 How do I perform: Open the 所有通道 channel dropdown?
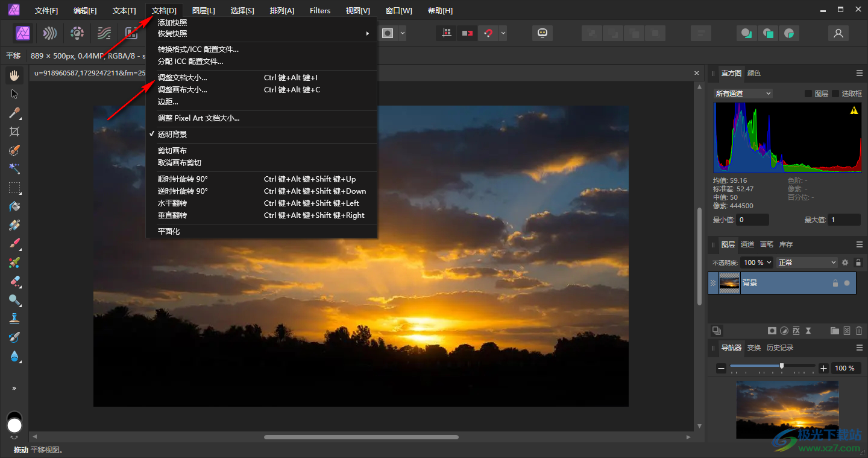(743, 94)
